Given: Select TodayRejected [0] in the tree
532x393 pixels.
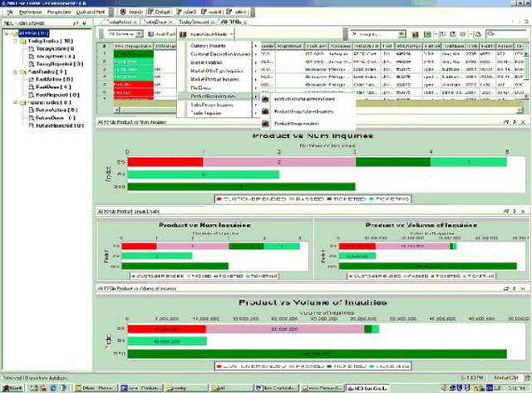Looking at the screenshot, I should tap(59, 64).
